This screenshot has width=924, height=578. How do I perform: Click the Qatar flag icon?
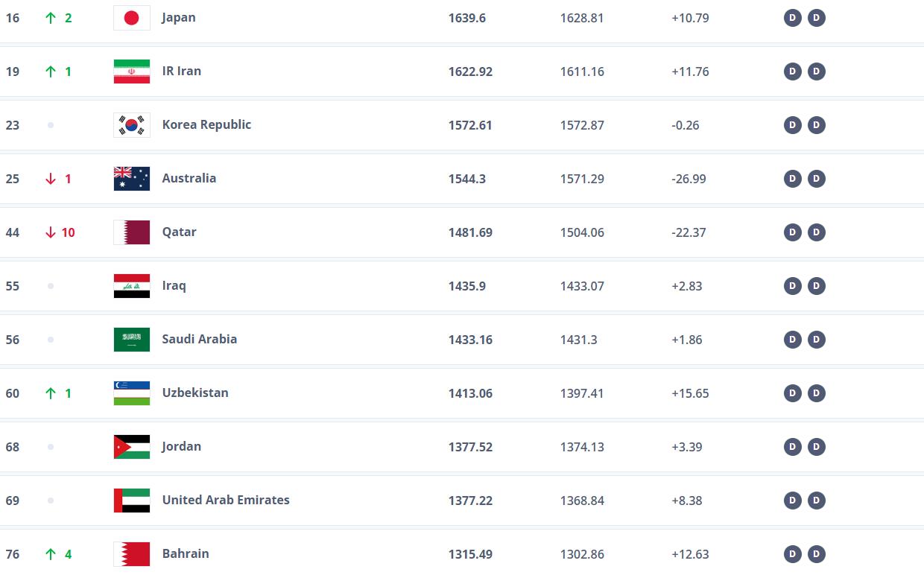point(131,232)
